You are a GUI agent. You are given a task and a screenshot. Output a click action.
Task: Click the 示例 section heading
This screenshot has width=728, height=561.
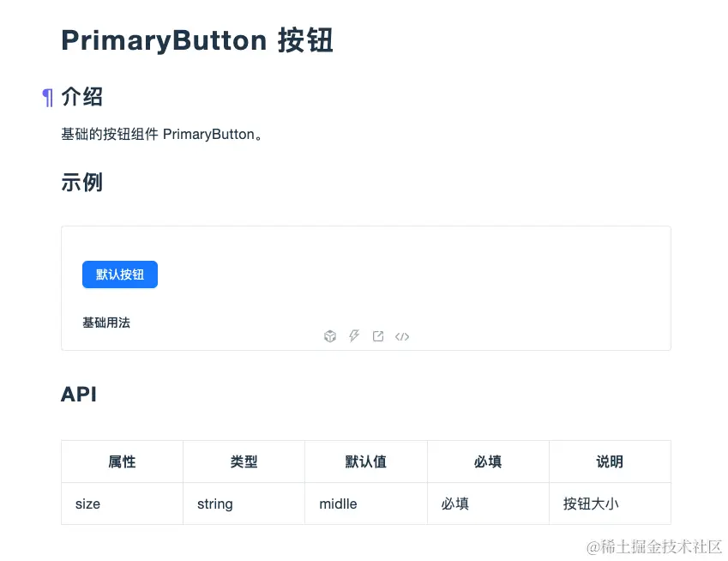point(82,182)
